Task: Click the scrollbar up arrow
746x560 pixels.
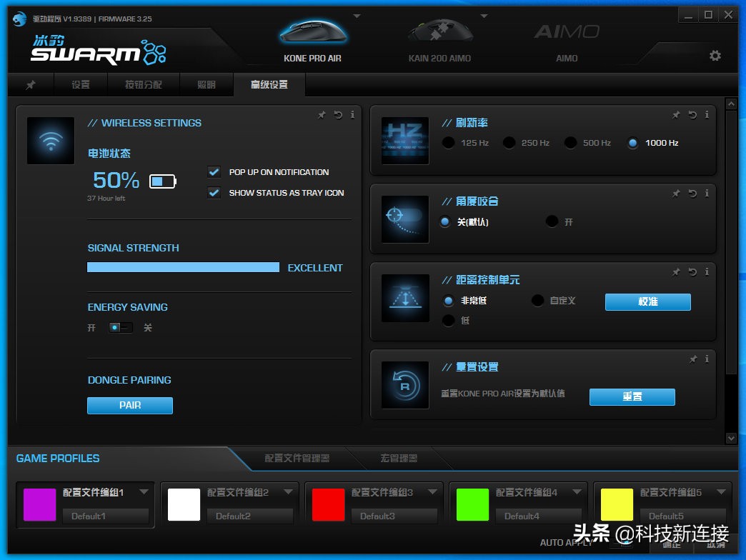Action: (x=731, y=103)
